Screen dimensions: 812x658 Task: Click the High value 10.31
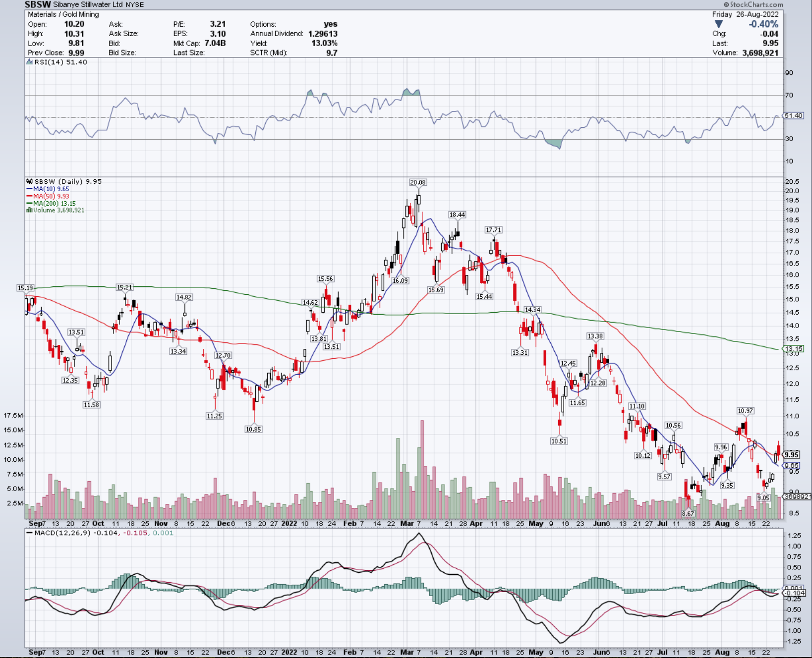coord(74,34)
